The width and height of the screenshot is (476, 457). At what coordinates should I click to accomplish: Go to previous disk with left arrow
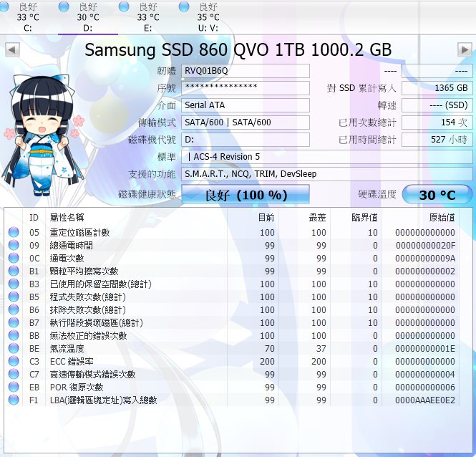point(12,49)
